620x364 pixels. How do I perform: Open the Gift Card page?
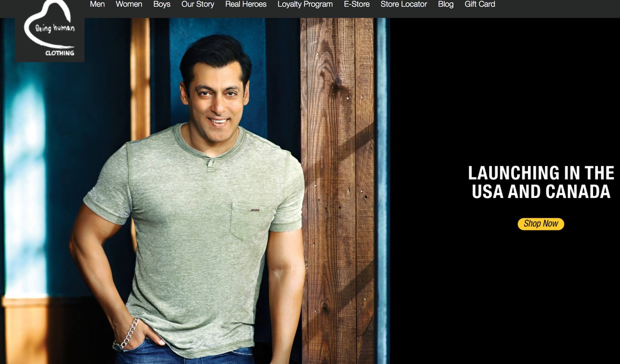coord(480,4)
